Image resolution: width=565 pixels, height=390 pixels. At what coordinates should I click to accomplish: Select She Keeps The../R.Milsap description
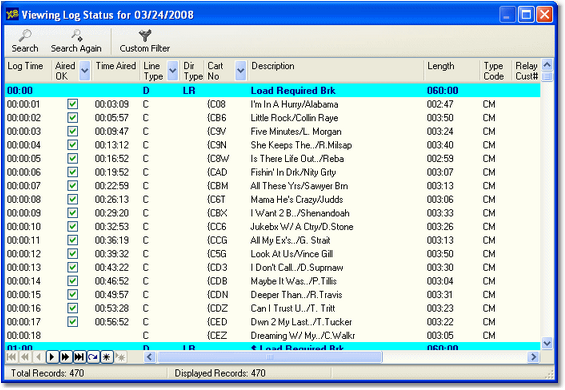tap(301, 145)
